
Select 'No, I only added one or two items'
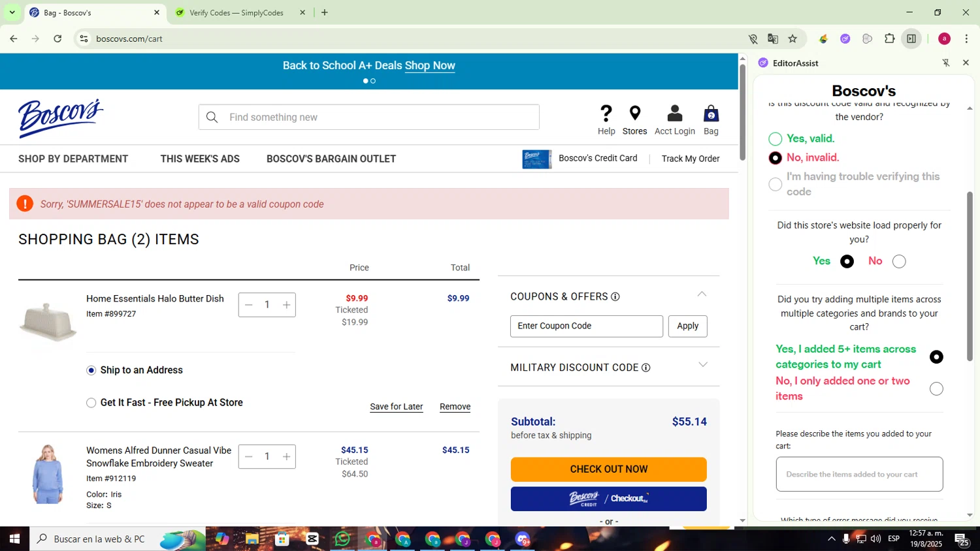[x=936, y=388]
